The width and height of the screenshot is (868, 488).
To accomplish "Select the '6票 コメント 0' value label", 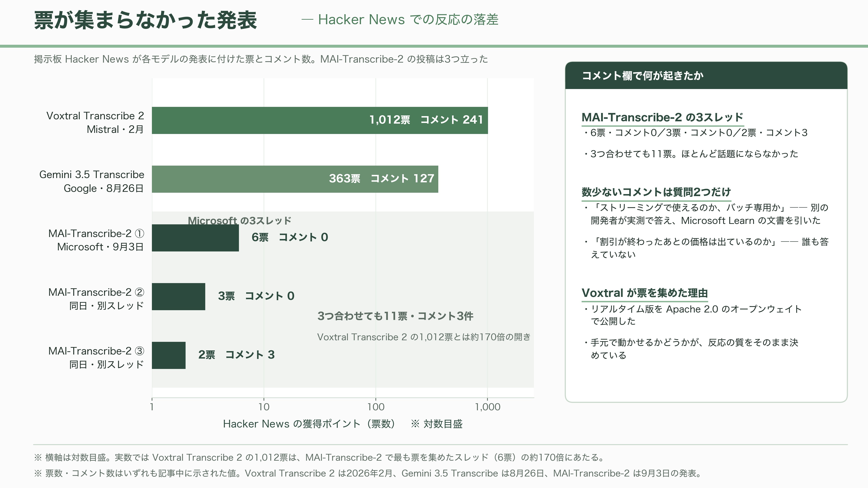I will click(290, 237).
